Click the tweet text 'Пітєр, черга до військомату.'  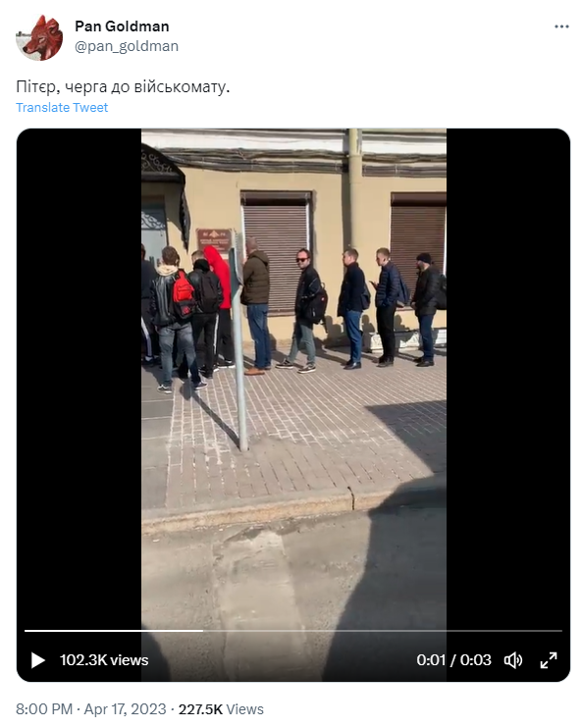pyautogui.click(x=123, y=86)
